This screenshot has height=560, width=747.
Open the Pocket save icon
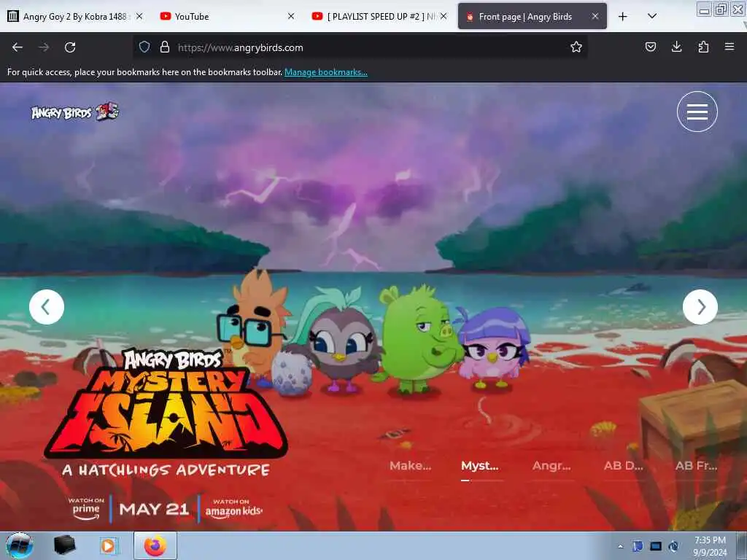pyautogui.click(x=650, y=47)
